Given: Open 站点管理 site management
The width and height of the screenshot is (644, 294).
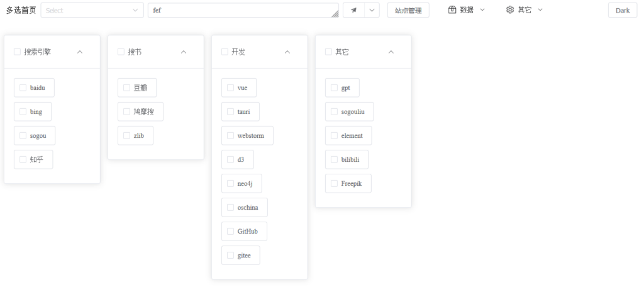Looking at the screenshot, I should pos(408,10).
